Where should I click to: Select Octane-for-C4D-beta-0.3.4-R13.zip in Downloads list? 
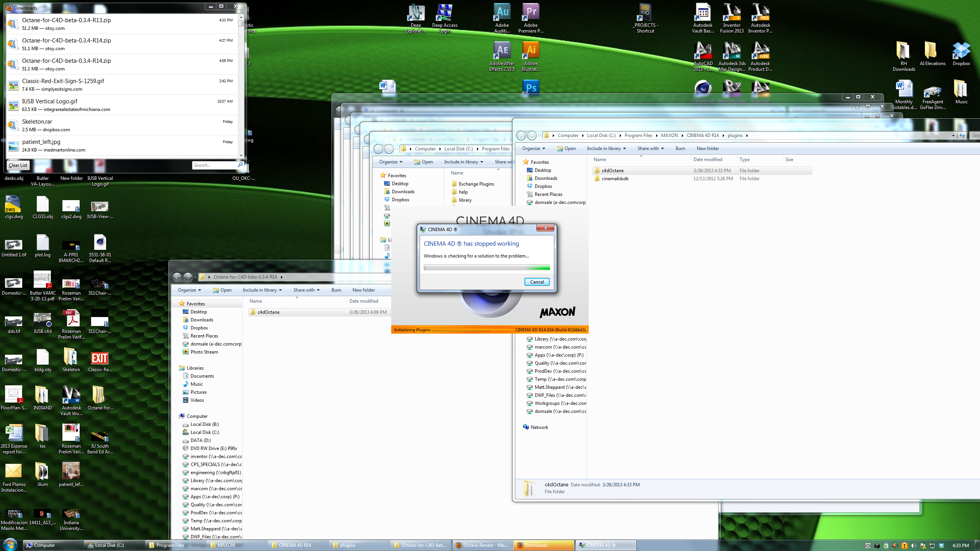122,24
